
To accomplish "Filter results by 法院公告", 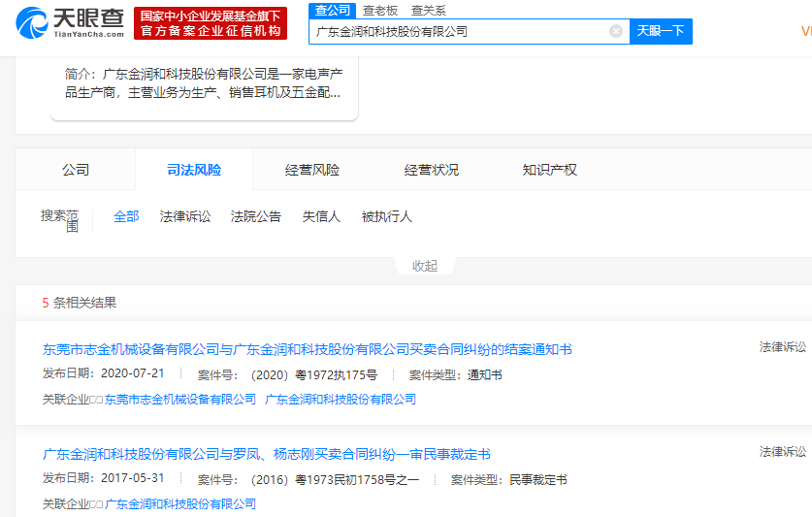I will pos(256,216).
